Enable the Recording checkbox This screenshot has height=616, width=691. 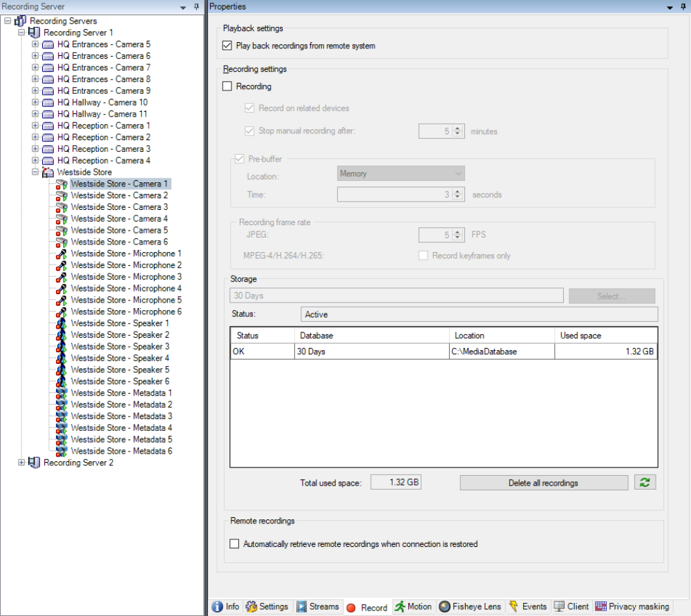click(227, 87)
